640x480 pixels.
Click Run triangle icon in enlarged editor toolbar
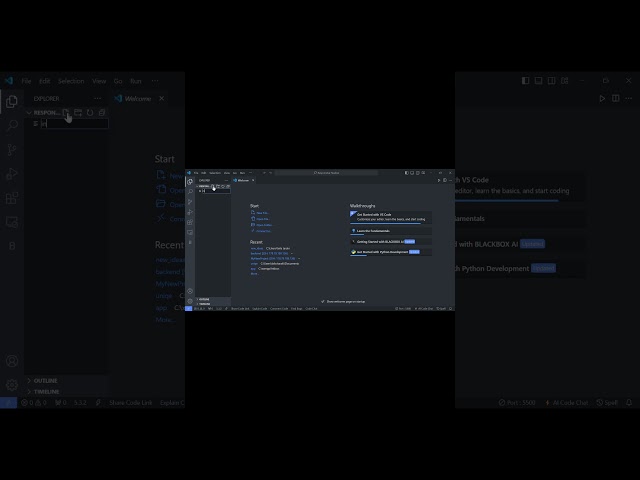[x=602, y=98]
